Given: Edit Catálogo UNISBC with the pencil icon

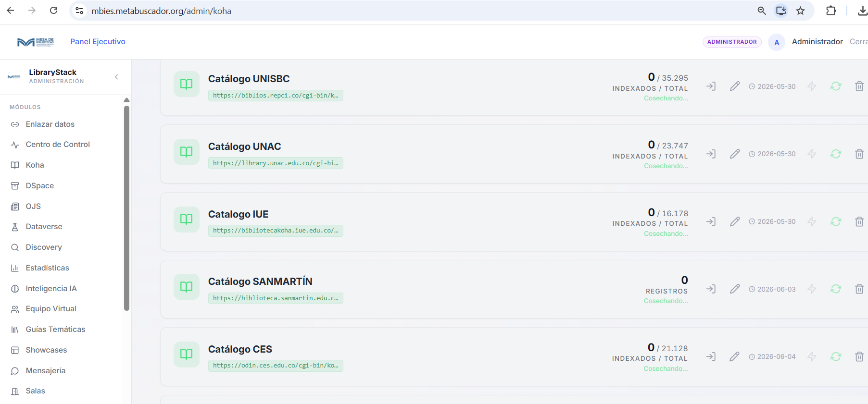Looking at the screenshot, I should click(x=735, y=86).
